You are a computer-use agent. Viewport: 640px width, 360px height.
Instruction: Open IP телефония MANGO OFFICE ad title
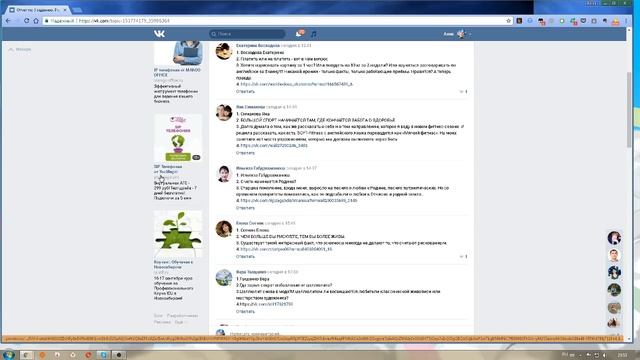177,73
